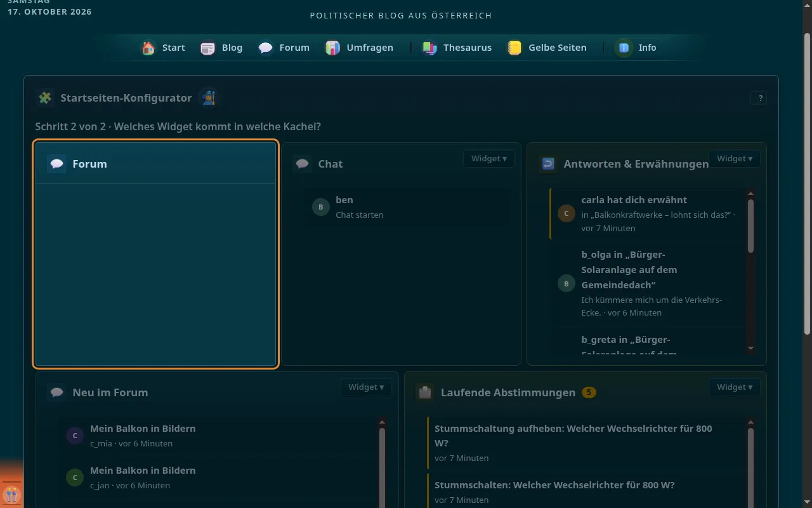Click the up arrow on Neu im Forum's scrollbar
Screen dimensions: 812x508
[382, 422]
